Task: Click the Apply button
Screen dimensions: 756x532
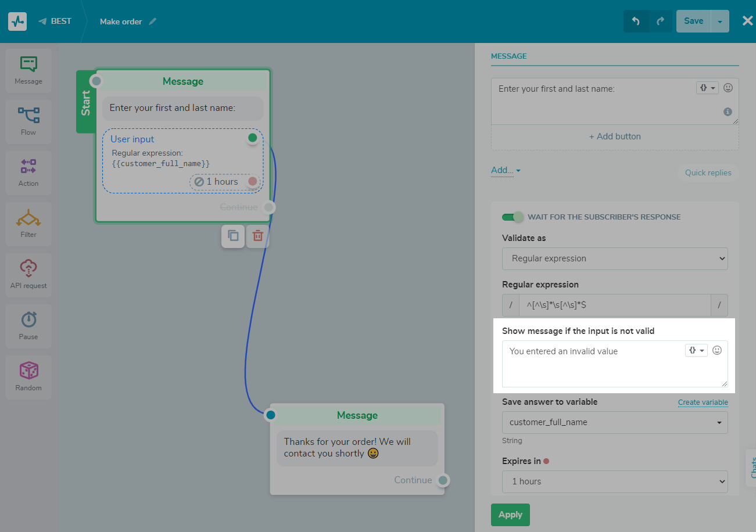Action: (x=510, y=515)
